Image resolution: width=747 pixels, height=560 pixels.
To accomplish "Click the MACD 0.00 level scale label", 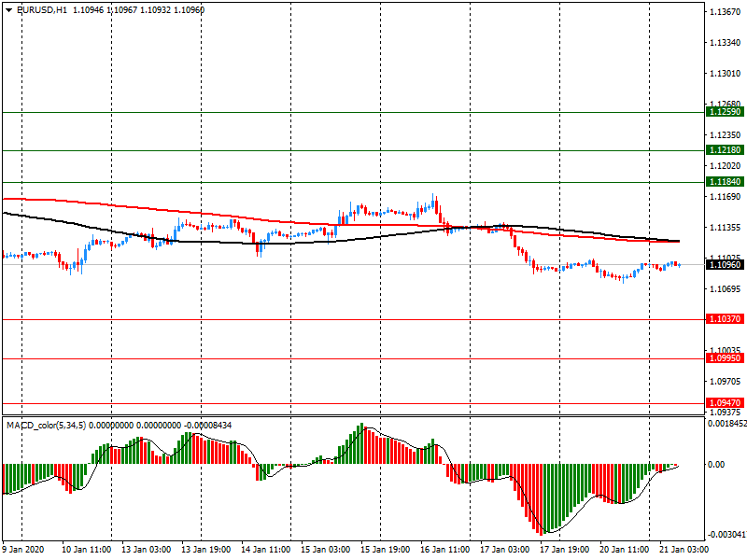I will pyautogui.click(x=715, y=464).
